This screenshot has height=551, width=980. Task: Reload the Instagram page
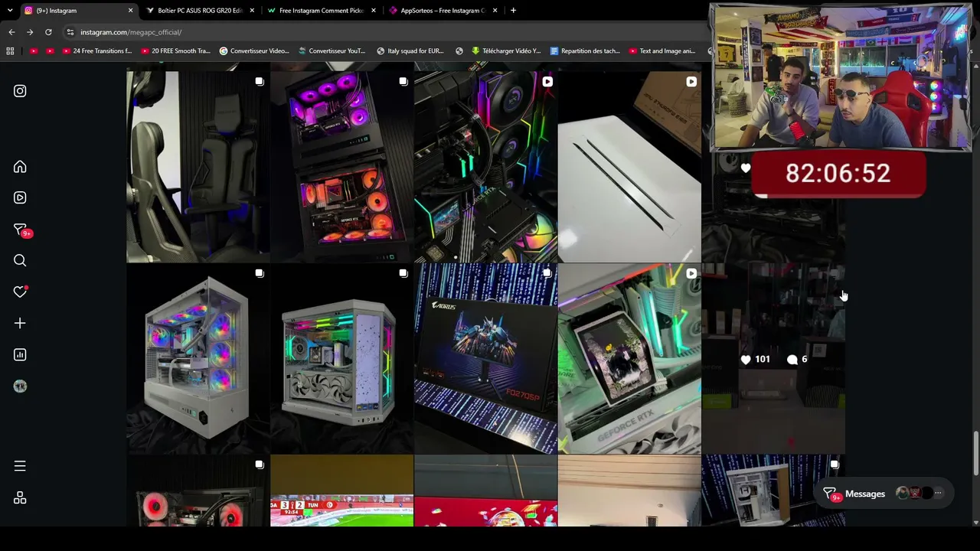click(x=48, y=32)
